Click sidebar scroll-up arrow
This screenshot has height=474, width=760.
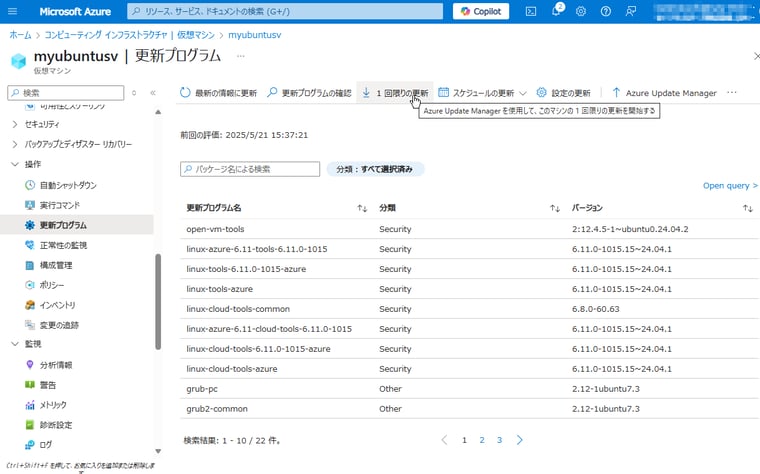pyautogui.click(x=158, y=112)
